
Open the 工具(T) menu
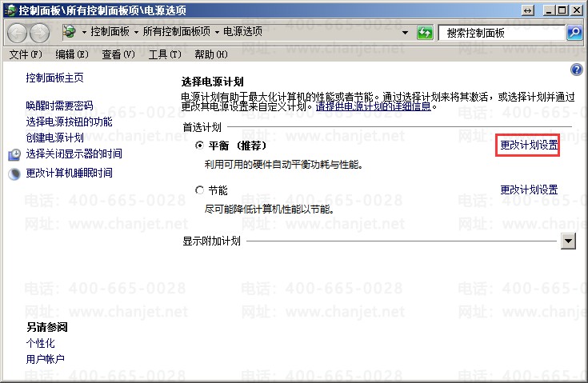click(164, 54)
